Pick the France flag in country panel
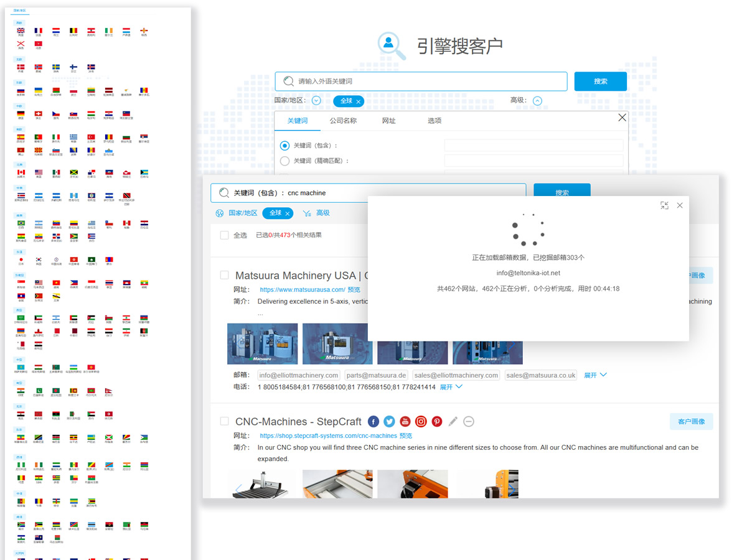Screen dimensions: 747x560 [x=39, y=30]
